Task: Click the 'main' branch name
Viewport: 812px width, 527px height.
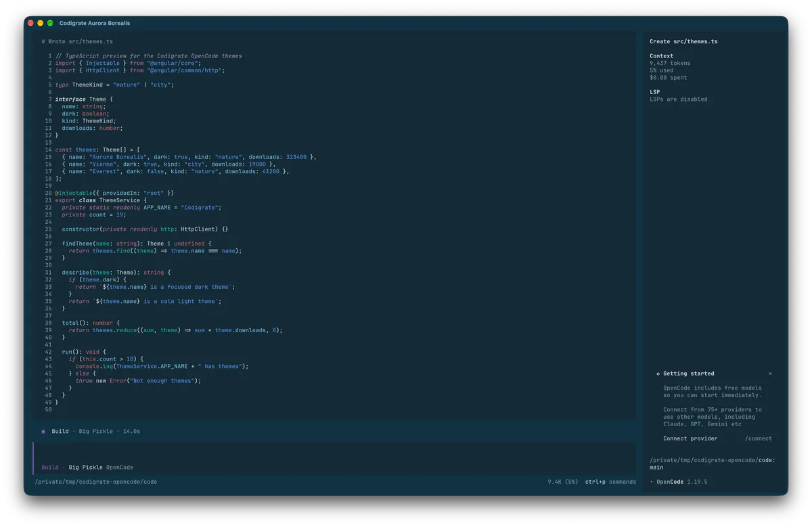Action: pyautogui.click(x=656, y=467)
